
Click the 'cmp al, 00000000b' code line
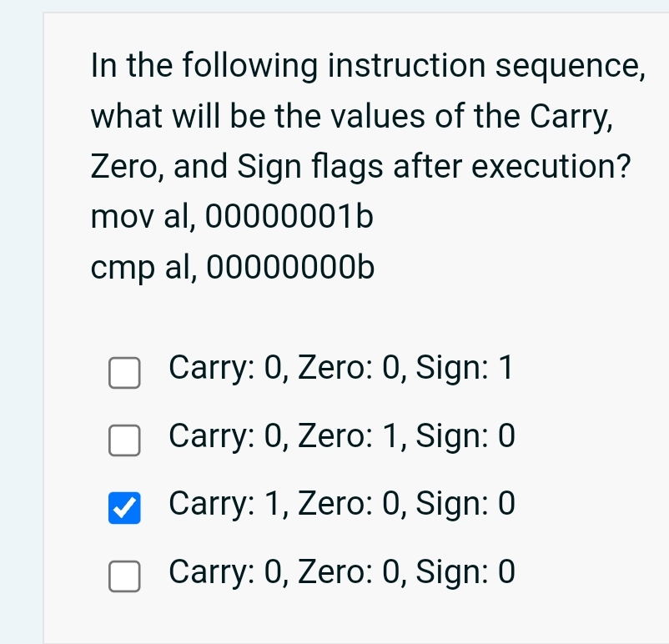(232, 268)
